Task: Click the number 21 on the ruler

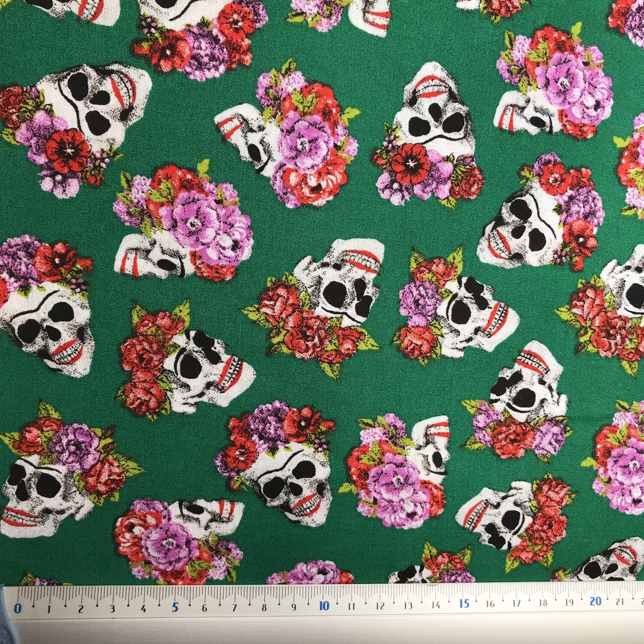Action: pos(620,601)
